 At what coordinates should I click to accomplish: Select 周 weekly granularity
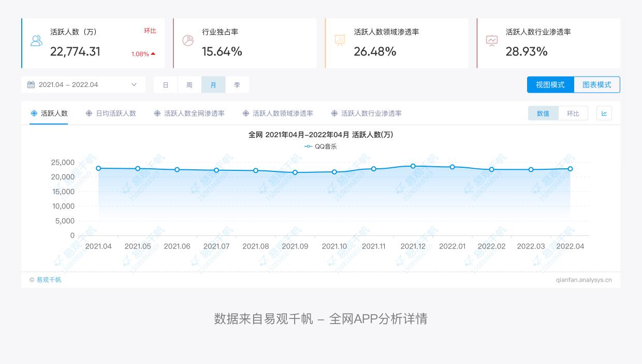tap(189, 84)
